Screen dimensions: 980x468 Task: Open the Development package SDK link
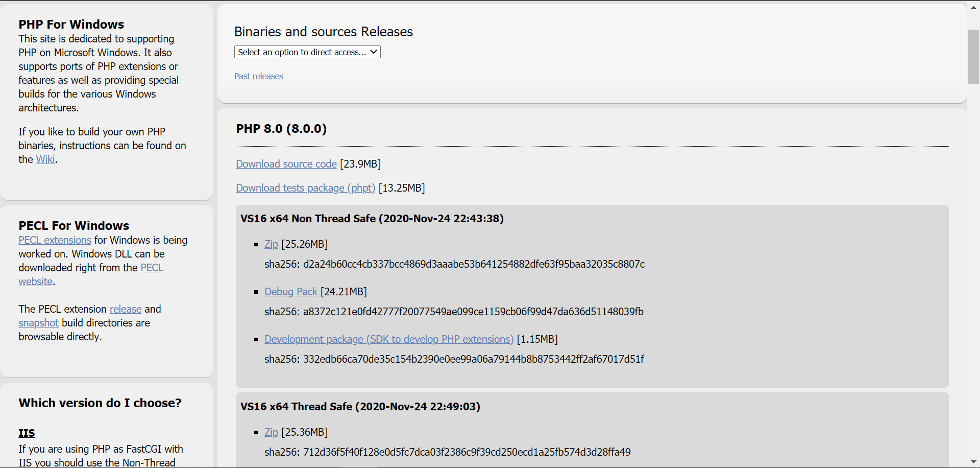coord(388,339)
